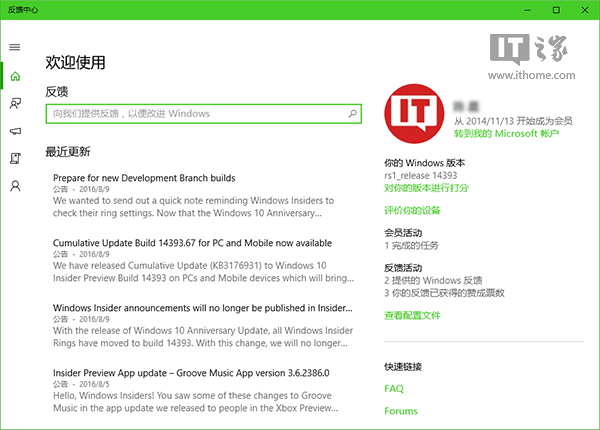600x430 pixels.
Task: Click the '1 完成的任务' text
Action: [411, 246]
